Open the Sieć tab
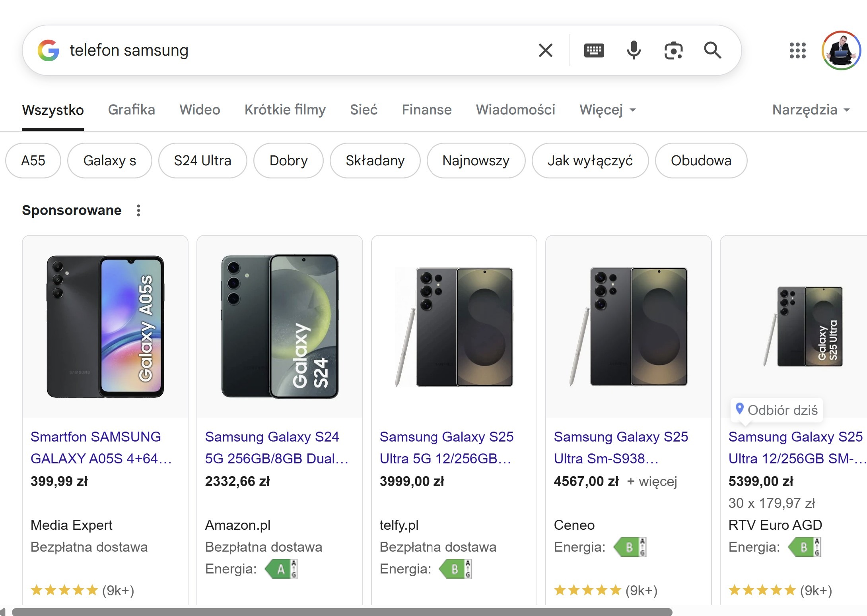Image resolution: width=867 pixels, height=616 pixels. [x=364, y=110]
